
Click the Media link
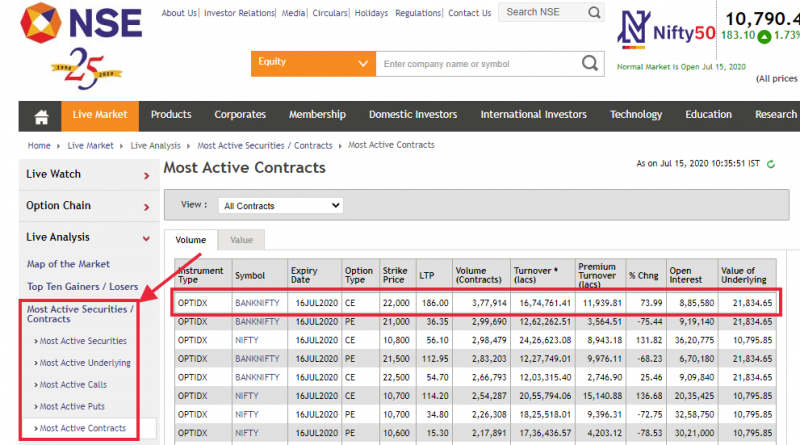tap(293, 13)
